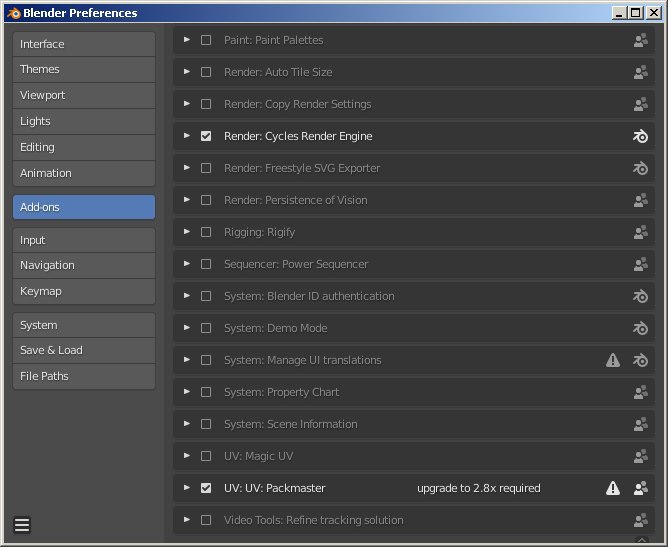
Task: Expand the Paint Palettes add-on details
Action: point(187,40)
